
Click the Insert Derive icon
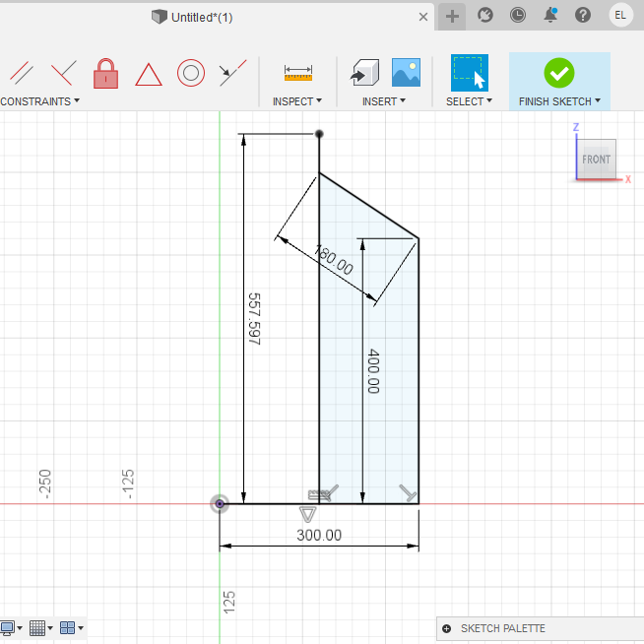coord(364,73)
